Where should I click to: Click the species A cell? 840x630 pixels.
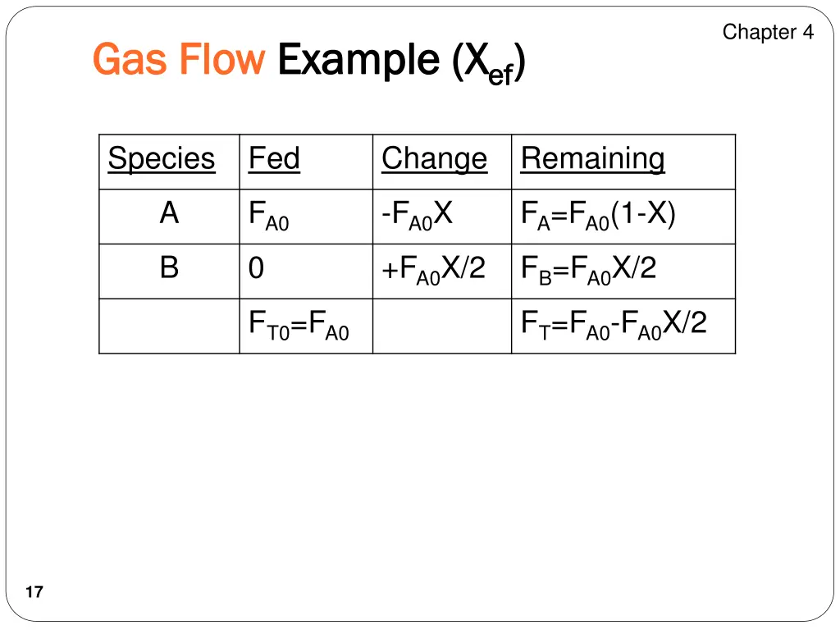(169, 214)
